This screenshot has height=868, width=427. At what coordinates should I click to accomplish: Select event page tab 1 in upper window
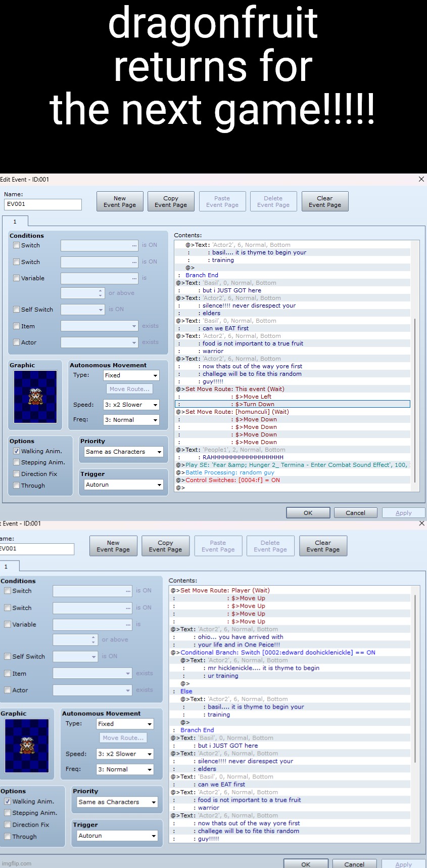pos(15,222)
